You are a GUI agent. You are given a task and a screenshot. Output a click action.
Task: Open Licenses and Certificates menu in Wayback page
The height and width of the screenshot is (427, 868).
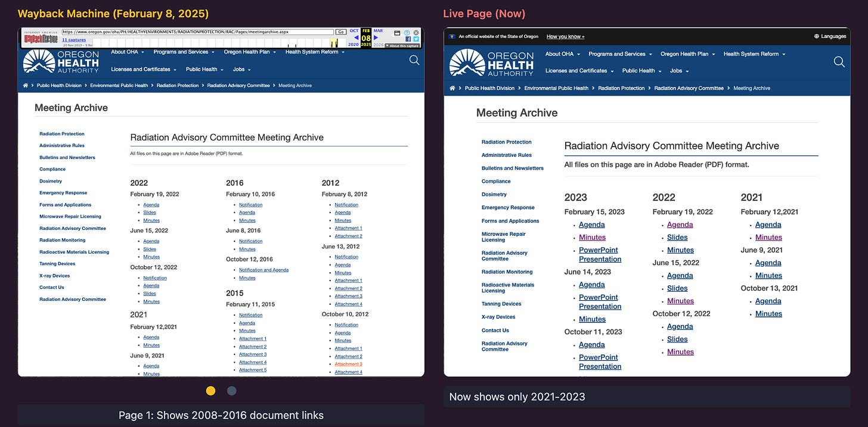click(x=143, y=69)
